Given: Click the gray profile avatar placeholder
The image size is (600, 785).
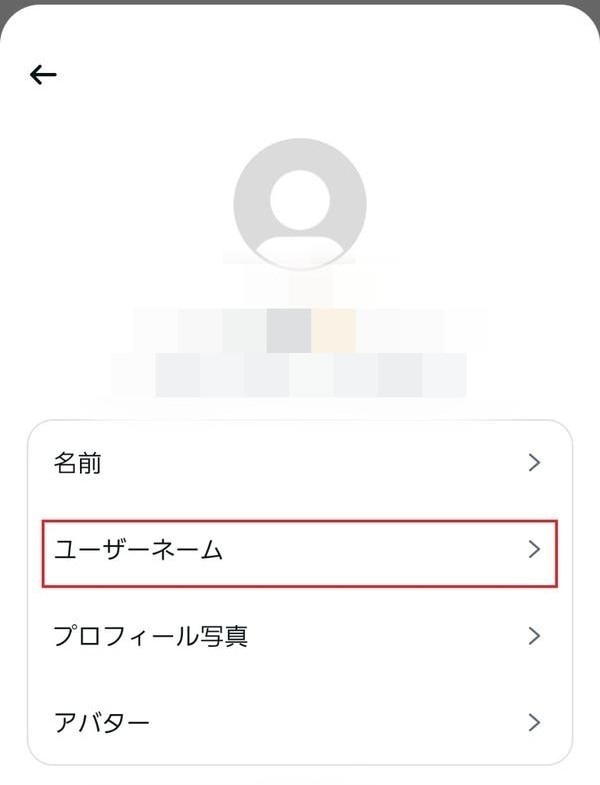Looking at the screenshot, I should point(300,204).
